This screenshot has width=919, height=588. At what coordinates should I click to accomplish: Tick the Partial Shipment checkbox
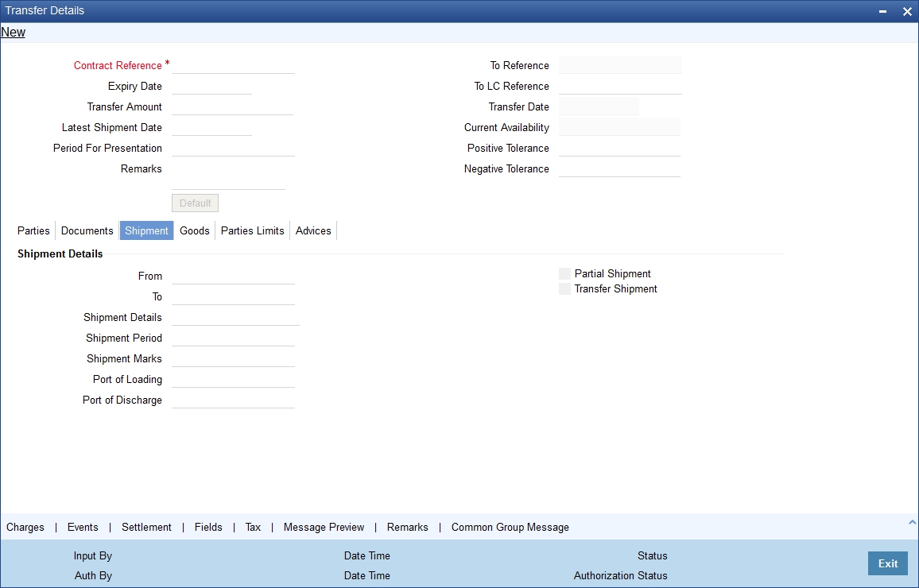tap(564, 273)
